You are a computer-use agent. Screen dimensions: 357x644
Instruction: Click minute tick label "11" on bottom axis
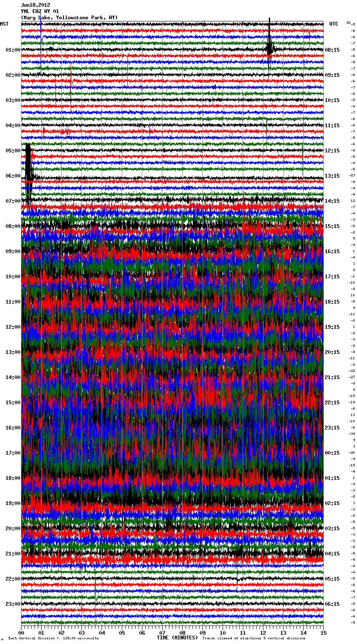click(x=243, y=633)
